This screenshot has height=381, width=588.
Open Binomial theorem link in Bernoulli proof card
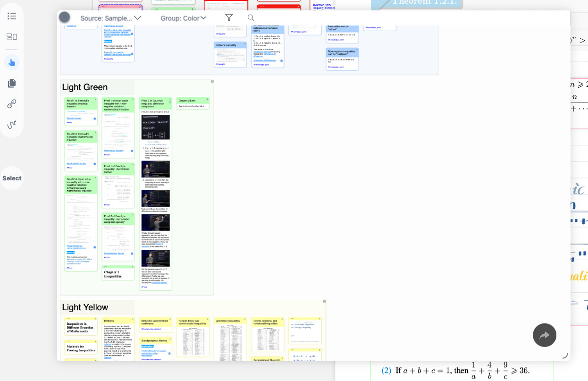[x=74, y=118]
